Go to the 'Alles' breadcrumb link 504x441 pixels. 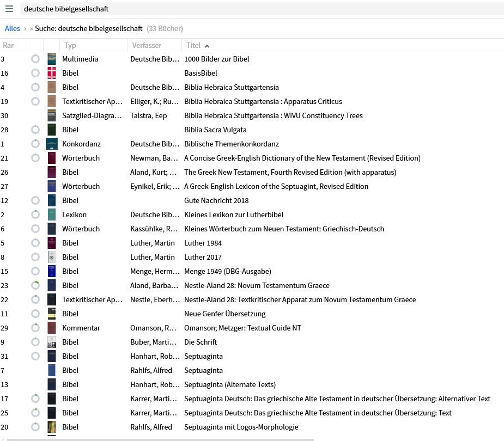point(12,29)
